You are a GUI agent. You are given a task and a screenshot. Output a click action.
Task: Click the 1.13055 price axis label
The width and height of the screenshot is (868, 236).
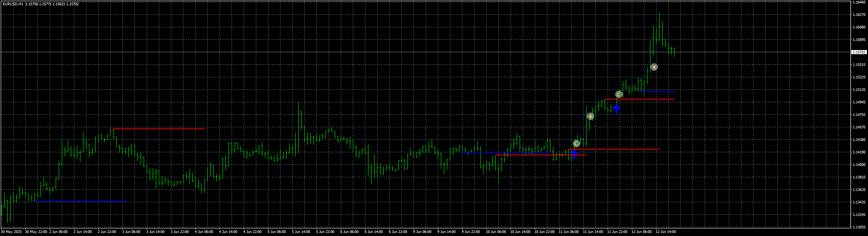point(859,227)
